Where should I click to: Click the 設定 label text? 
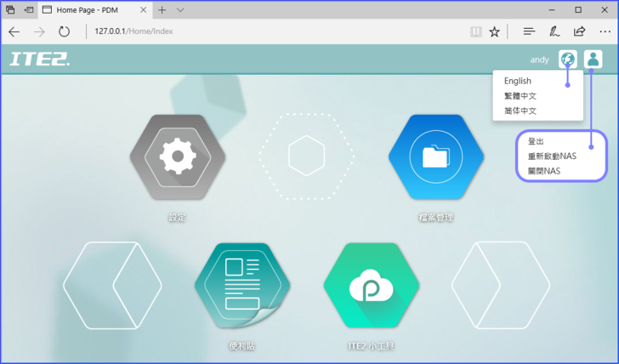pyautogui.click(x=177, y=218)
